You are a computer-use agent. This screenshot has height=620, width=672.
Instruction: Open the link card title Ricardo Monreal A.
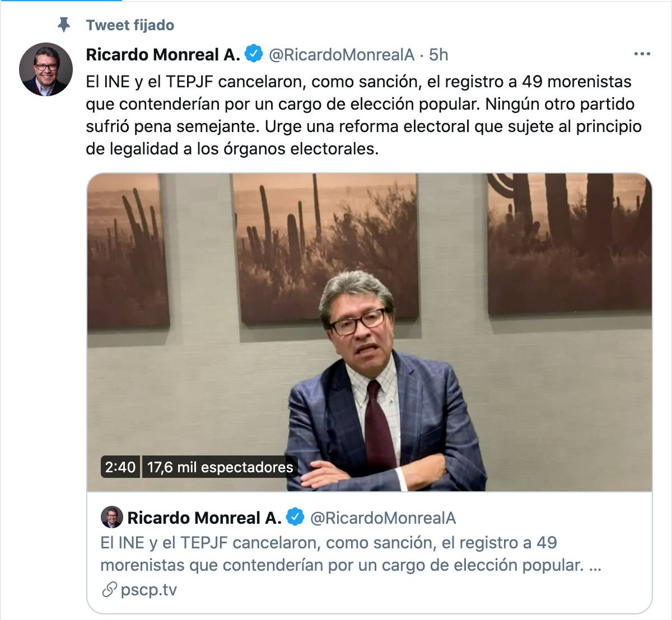click(204, 518)
